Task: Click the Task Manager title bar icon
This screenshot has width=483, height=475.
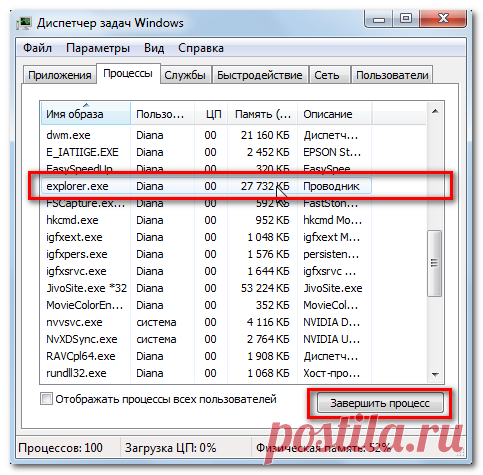Action: point(24,23)
